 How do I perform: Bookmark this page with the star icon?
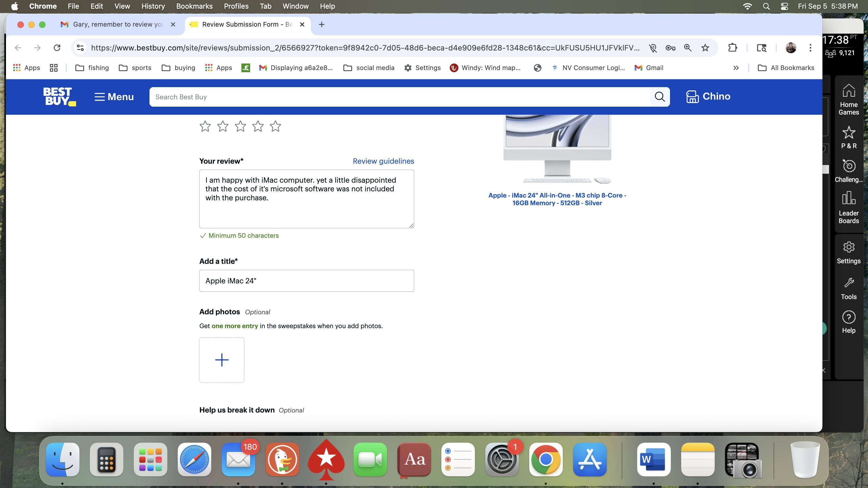point(705,48)
